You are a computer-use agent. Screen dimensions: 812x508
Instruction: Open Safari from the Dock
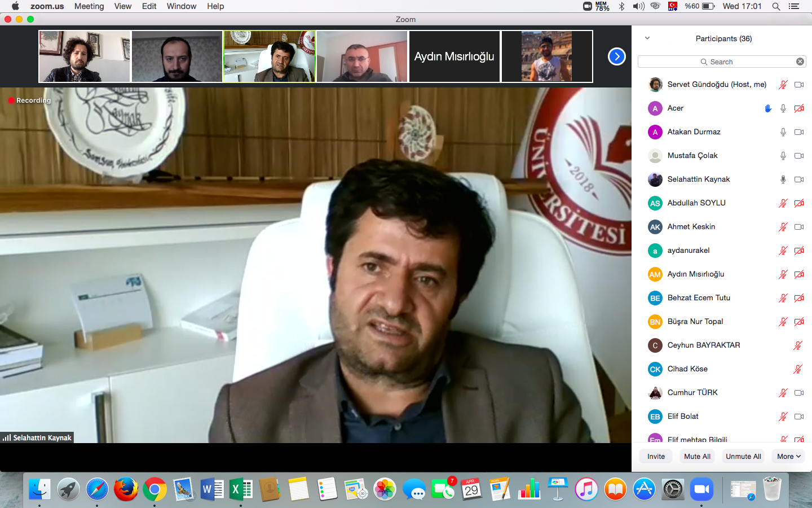coord(97,489)
